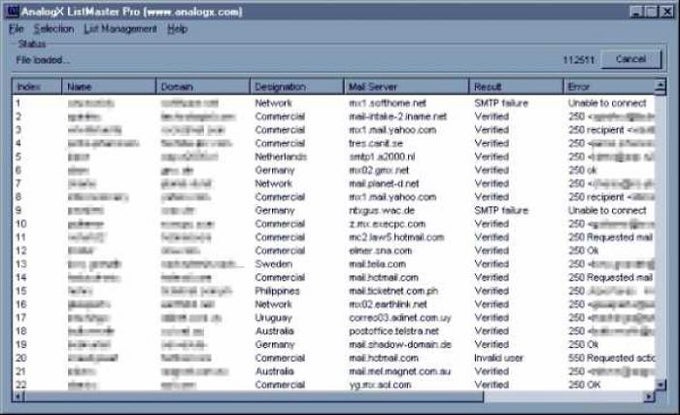Select mail server mail-intake-2.iname.net
This screenshot has height=415, width=680.
coord(398,117)
